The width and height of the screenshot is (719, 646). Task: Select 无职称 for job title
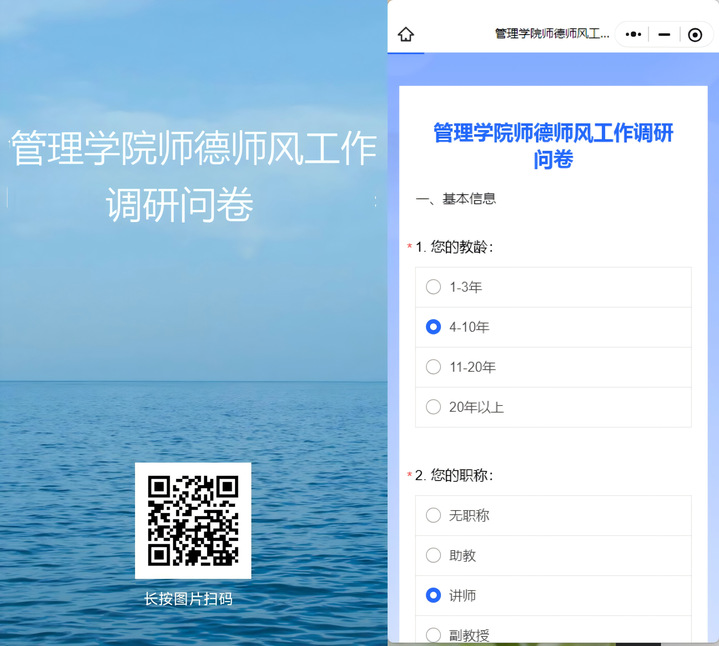[x=553, y=515]
